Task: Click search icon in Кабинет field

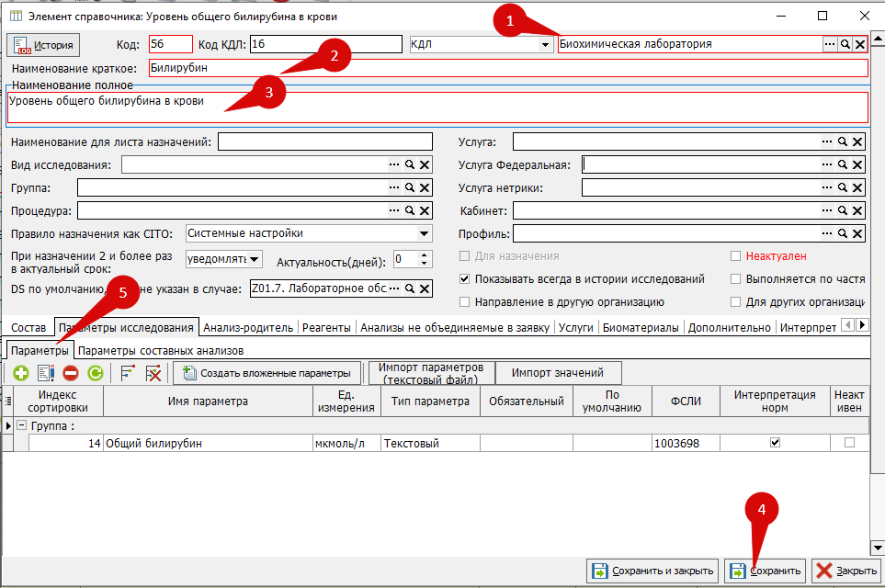Action: pyautogui.click(x=842, y=210)
